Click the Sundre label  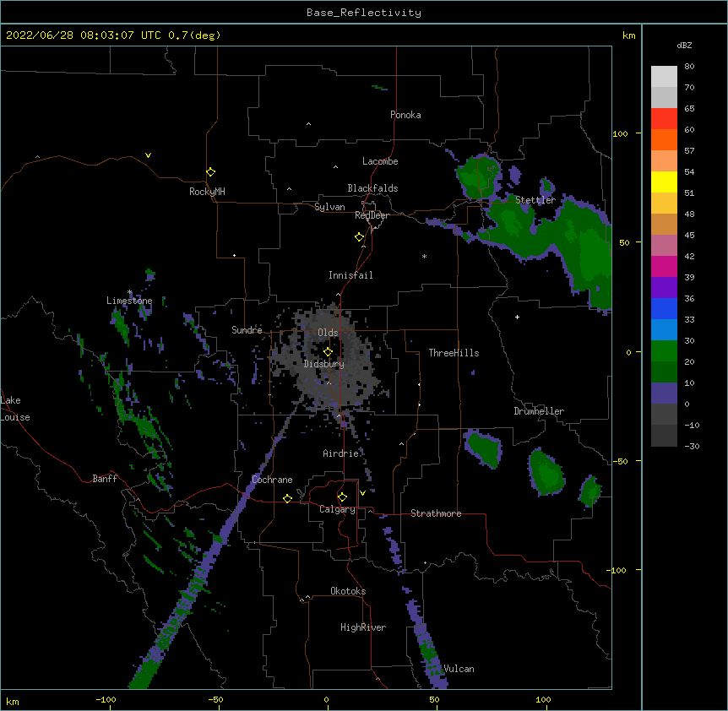[x=247, y=330]
